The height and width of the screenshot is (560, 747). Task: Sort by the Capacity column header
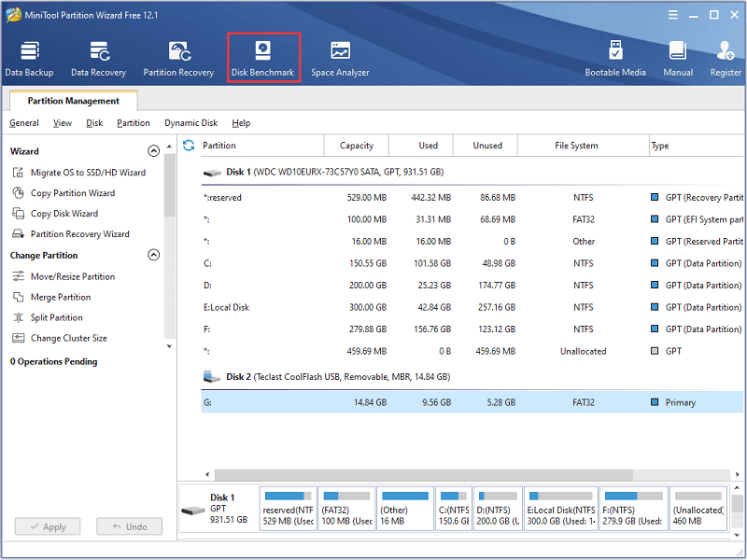pos(357,146)
